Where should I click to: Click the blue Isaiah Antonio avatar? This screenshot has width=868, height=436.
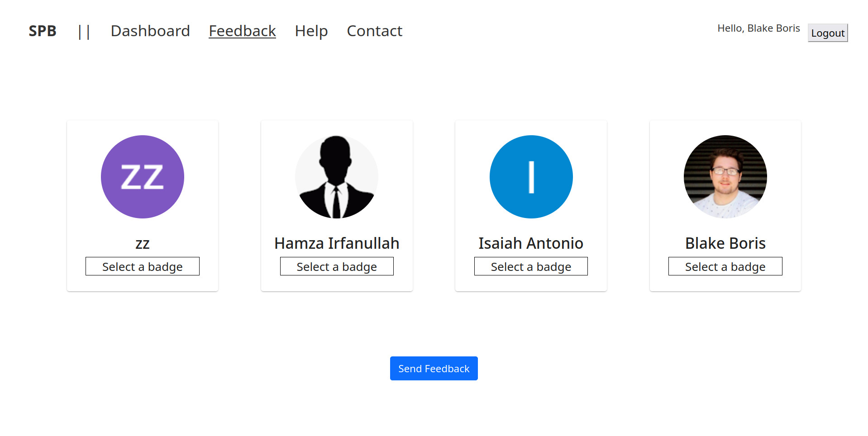tap(531, 177)
